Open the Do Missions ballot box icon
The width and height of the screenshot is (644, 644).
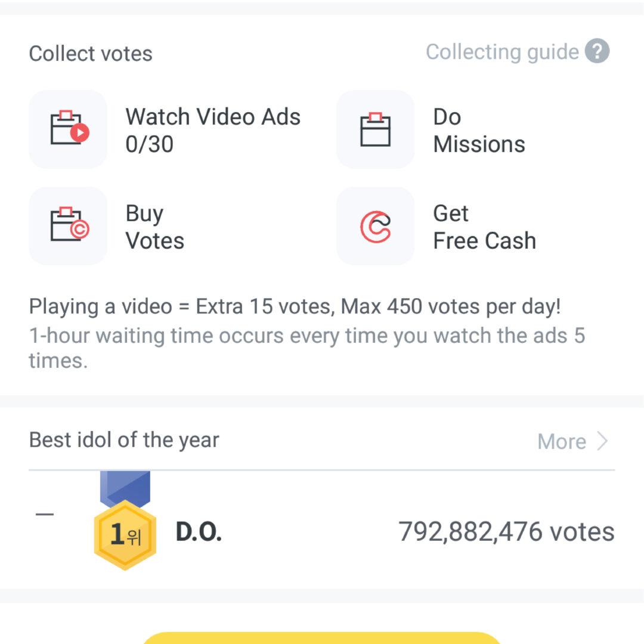click(x=375, y=129)
